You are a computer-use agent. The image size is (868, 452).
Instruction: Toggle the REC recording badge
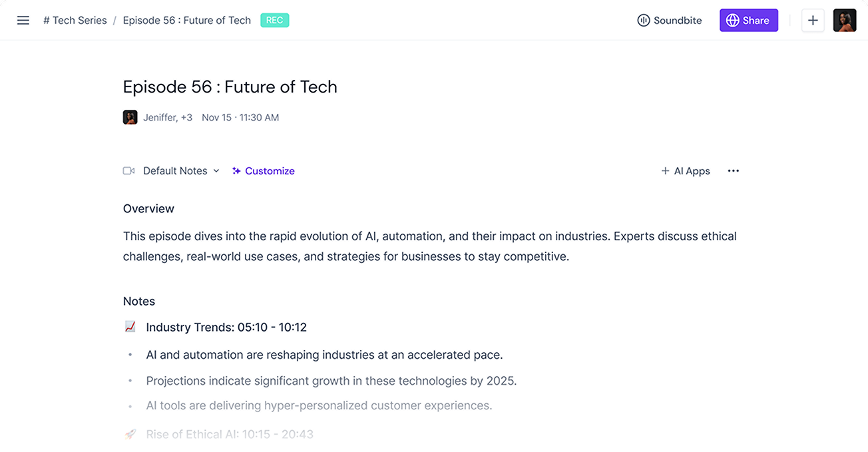[274, 20]
